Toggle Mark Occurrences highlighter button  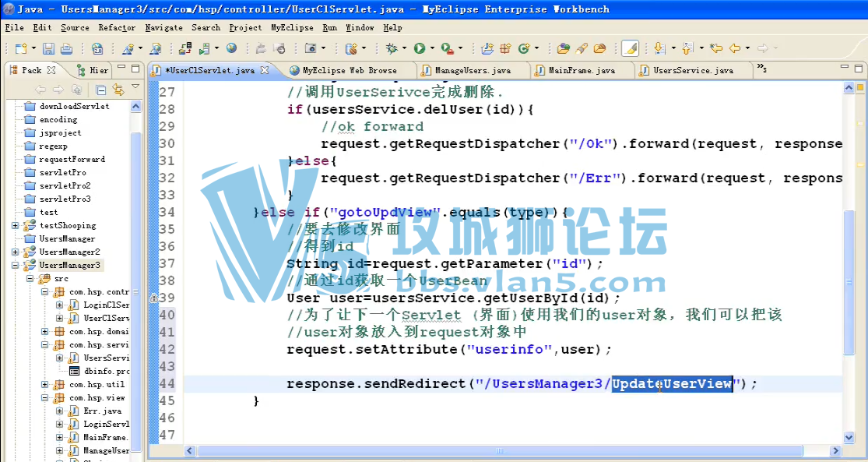[x=630, y=49]
